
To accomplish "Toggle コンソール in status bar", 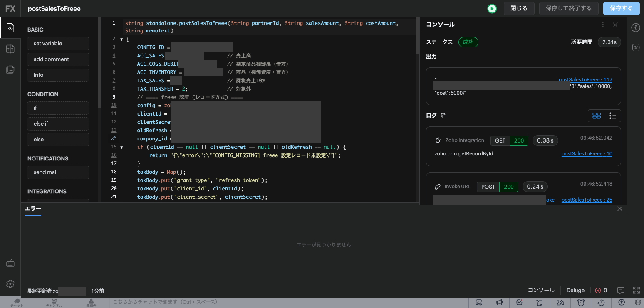I will (x=541, y=291).
